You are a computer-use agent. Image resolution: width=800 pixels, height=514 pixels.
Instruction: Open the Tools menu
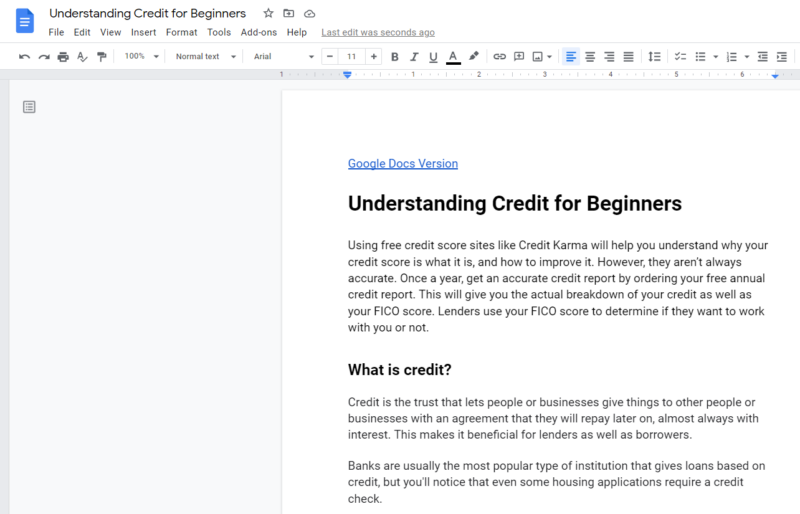tap(219, 32)
